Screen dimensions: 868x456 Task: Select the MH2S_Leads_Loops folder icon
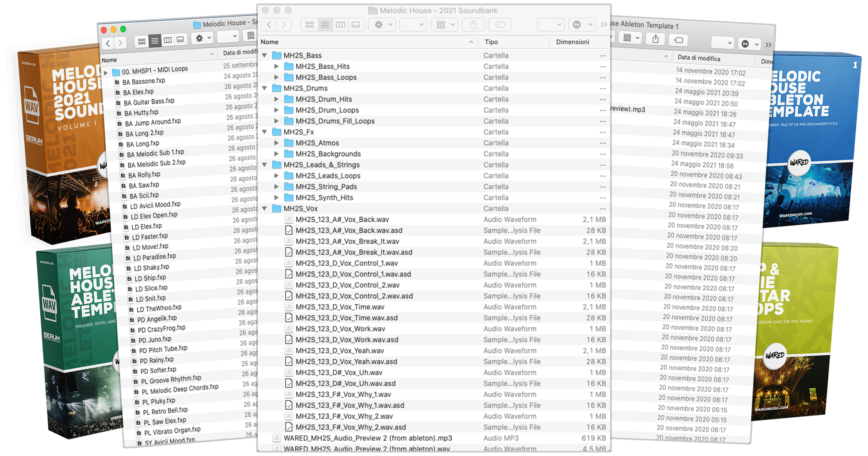tap(289, 175)
